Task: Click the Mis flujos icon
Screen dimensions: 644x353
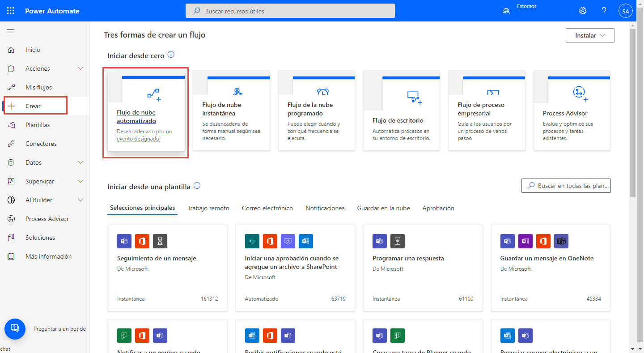Action: pyautogui.click(x=12, y=87)
